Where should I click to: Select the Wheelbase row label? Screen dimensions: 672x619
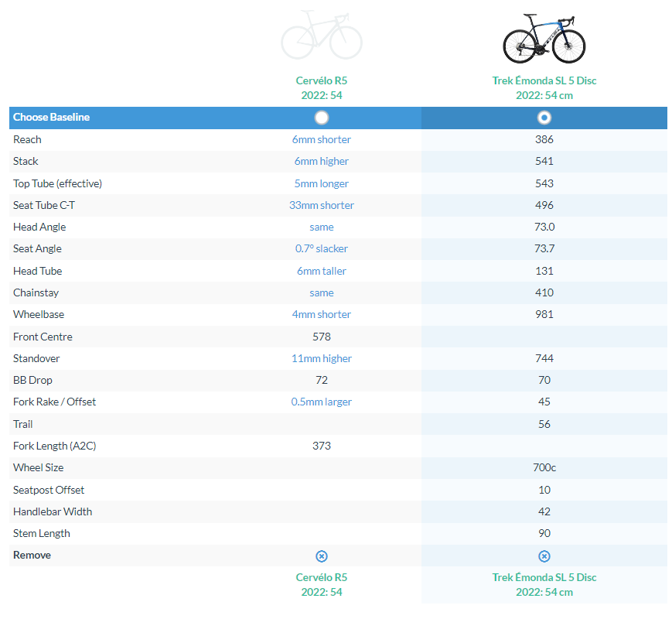coord(39,314)
